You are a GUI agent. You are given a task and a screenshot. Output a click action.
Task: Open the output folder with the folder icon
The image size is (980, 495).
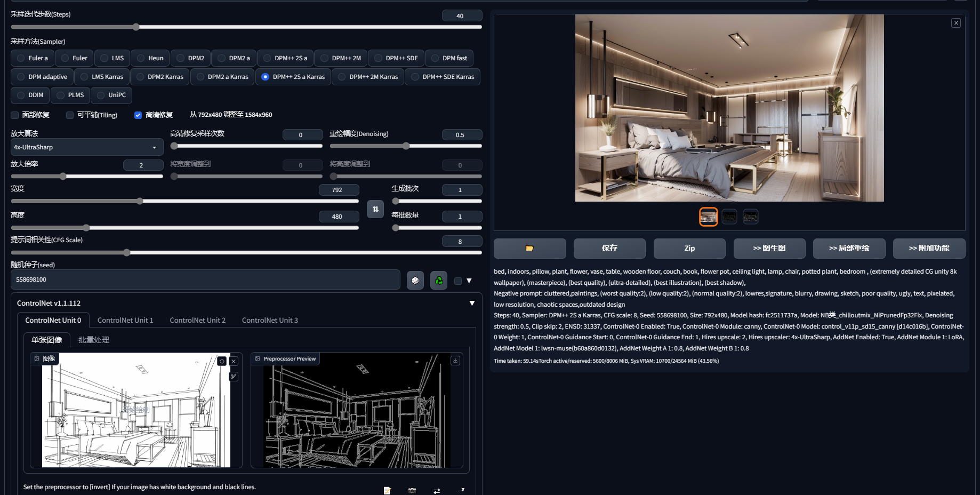pos(529,248)
